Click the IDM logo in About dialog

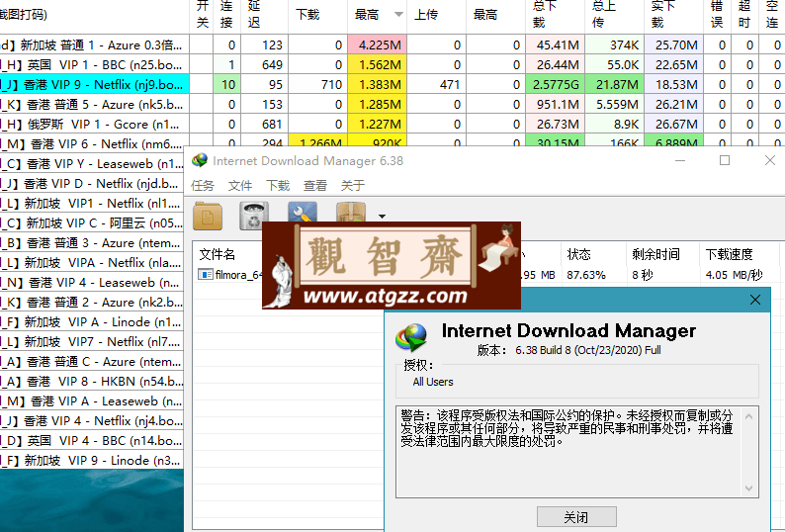(411, 336)
